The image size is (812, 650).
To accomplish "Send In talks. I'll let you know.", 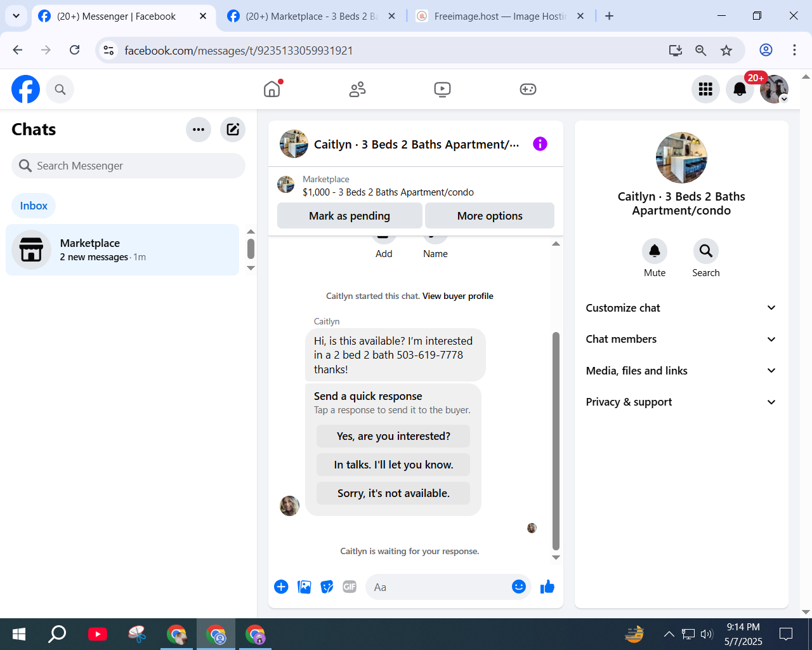I will [393, 465].
